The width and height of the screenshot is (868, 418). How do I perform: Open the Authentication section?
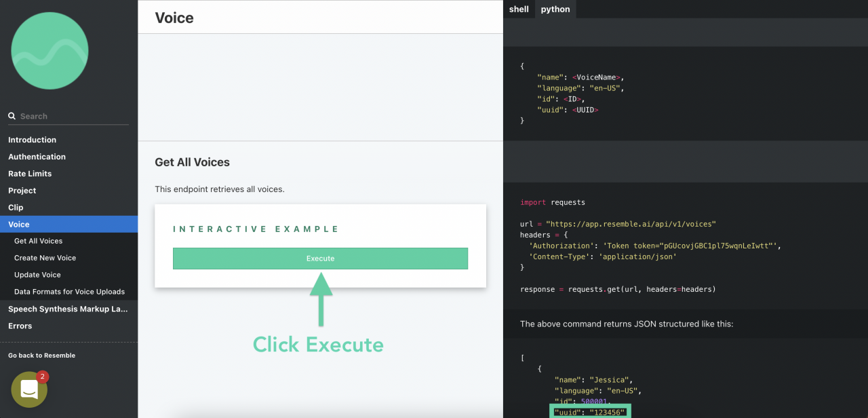[x=37, y=157]
